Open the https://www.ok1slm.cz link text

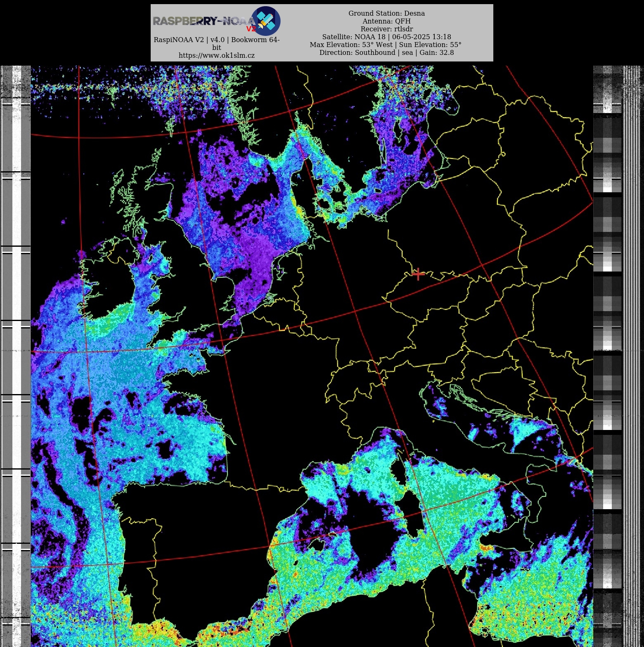click(x=217, y=55)
